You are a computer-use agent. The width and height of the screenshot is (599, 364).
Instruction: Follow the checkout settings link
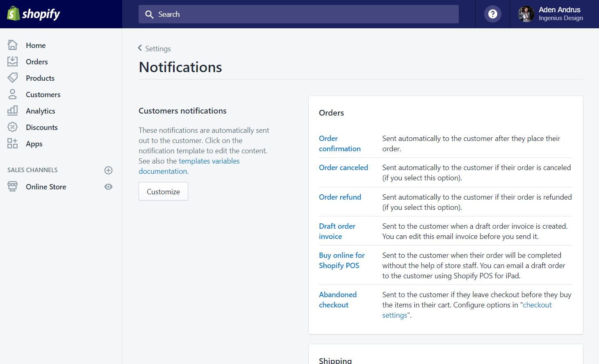[467, 310]
